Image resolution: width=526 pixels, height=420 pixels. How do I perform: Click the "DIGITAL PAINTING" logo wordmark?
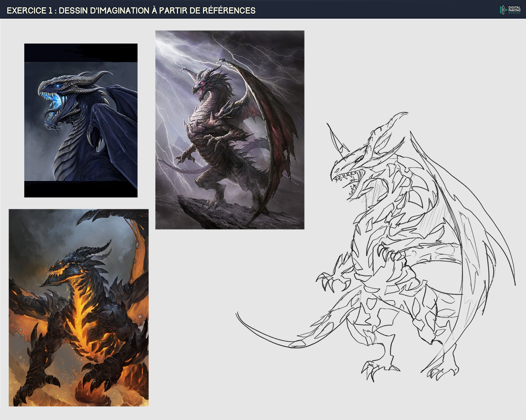(514, 8)
